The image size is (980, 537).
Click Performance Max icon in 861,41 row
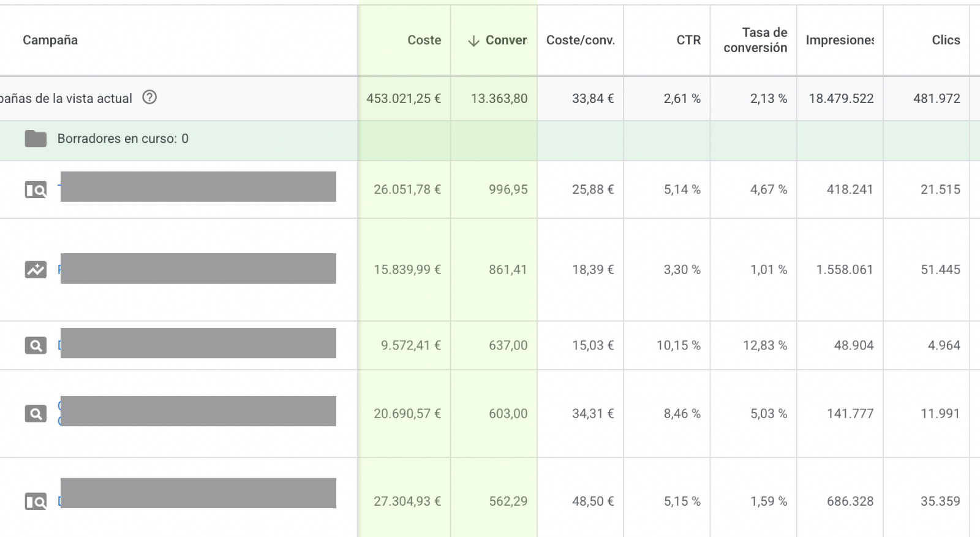point(36,270)
